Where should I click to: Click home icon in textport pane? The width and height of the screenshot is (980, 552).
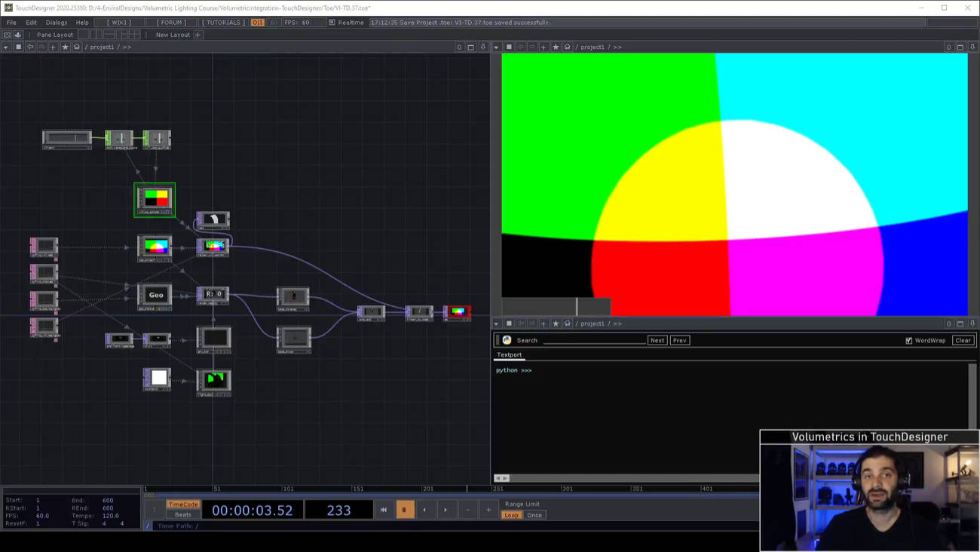pyautogui.click(x=567, y=324)
